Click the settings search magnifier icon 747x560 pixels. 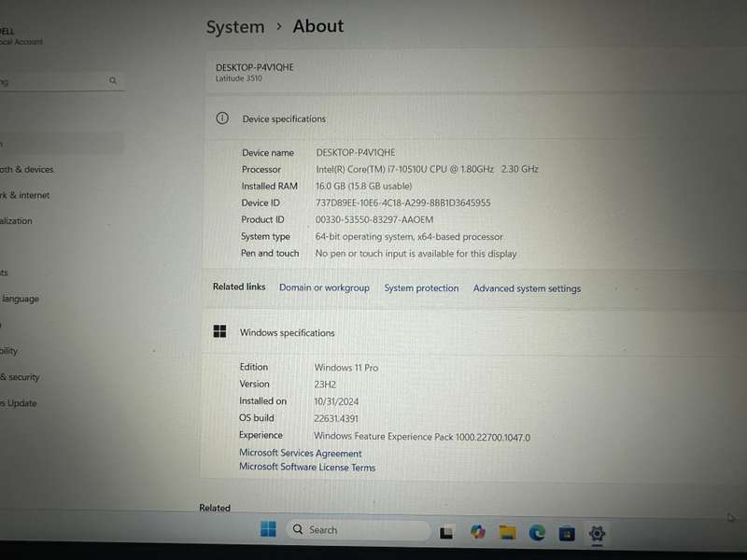click(x=113, y=80)
